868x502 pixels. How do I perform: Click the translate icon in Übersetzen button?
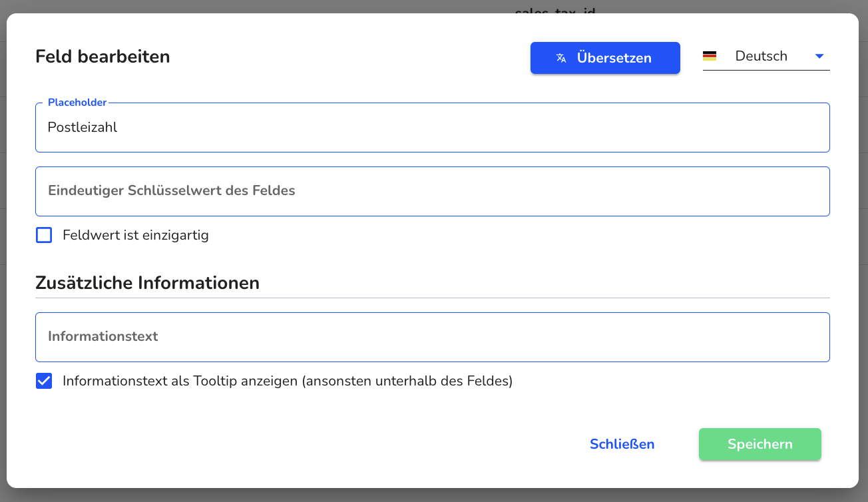(x=561, y=58)
